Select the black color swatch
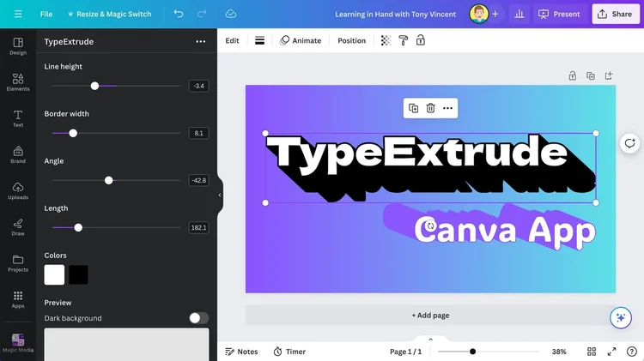Screen dimensions: 644x361 coord(78,274)
